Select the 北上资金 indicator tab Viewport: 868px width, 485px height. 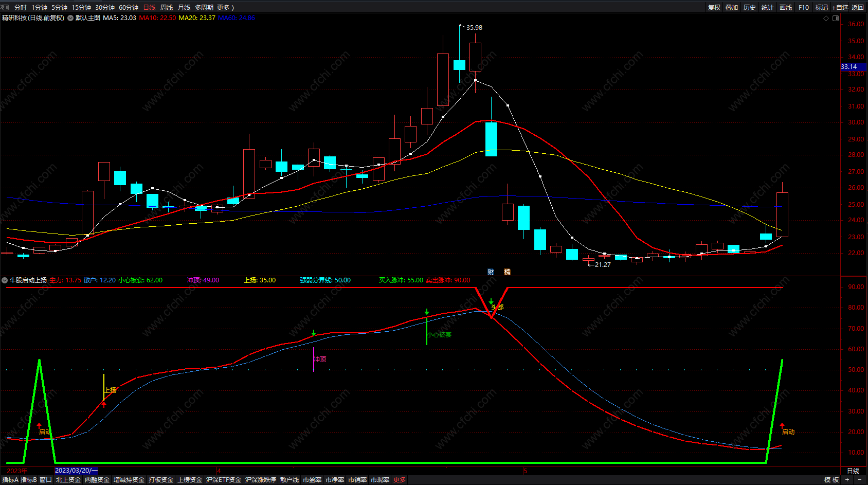(x=68, y=480)
